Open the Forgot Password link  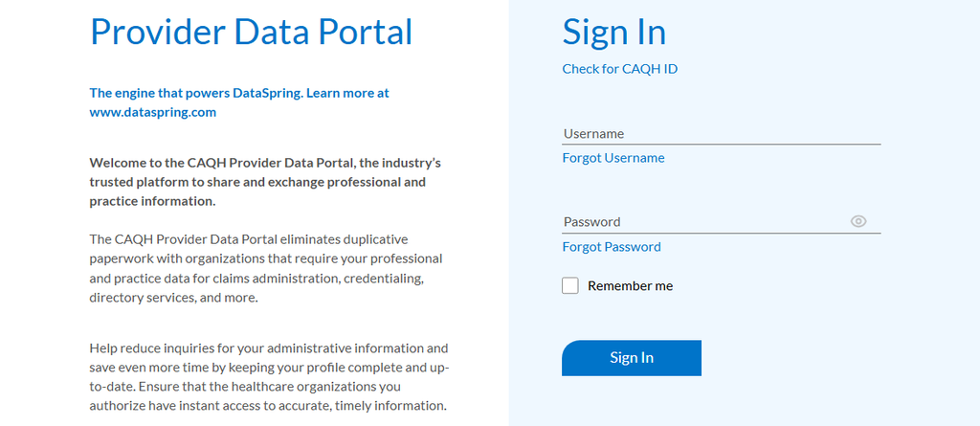[x=612, y=246]
